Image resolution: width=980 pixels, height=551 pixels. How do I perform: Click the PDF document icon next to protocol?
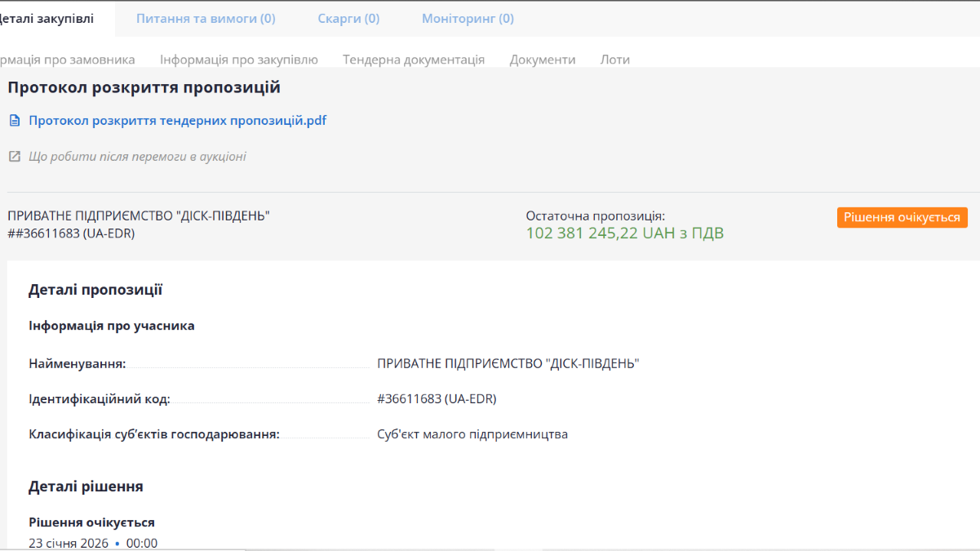(x=14, y=121)
